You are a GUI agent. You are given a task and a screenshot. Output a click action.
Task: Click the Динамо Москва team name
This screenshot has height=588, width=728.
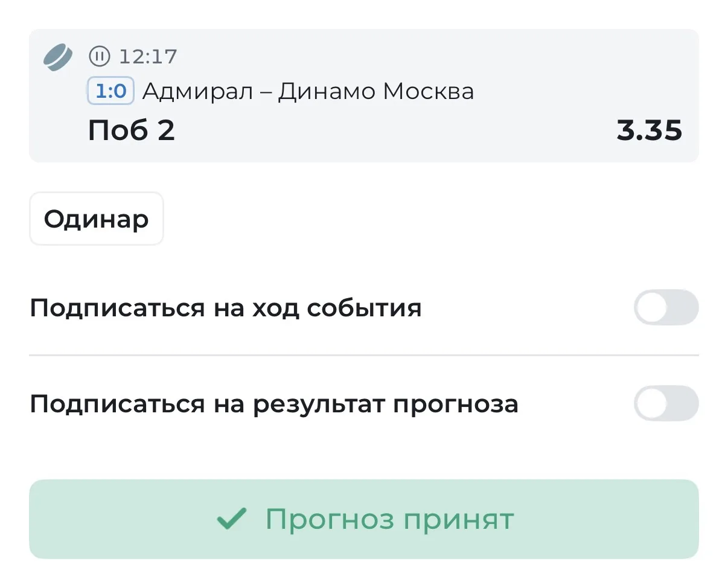[376, 92]
